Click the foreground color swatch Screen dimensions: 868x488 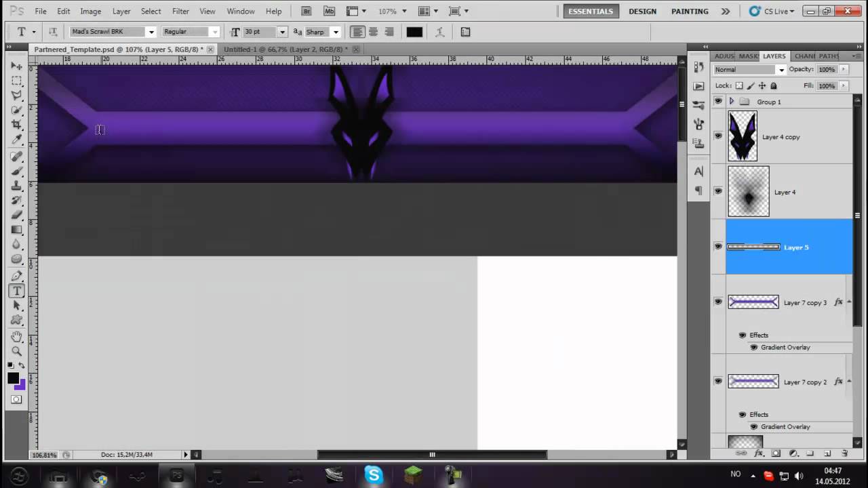click(13, 378)
